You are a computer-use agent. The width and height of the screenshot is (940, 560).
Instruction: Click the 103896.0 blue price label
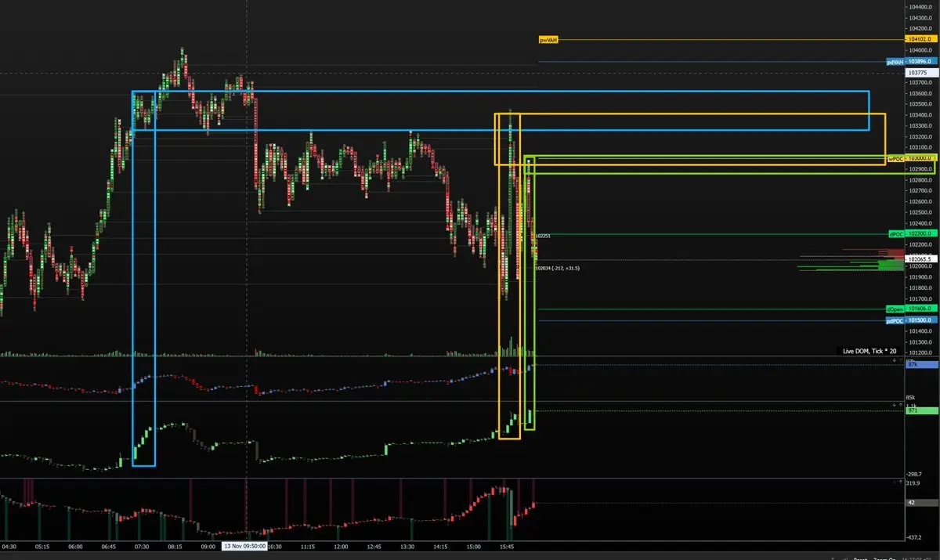[x=920, y=61]
